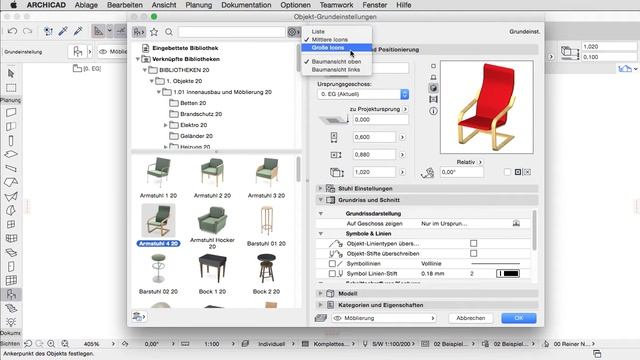Toggle the mirror checkbox near Relativ

pyautogui.click(x=507, y=172)
